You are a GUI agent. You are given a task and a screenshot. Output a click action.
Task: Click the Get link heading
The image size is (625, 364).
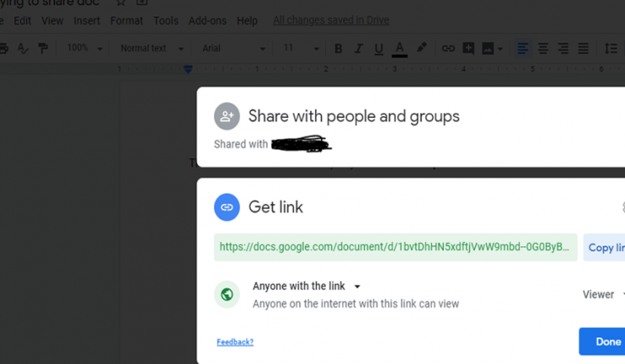(x=275, y=207)
